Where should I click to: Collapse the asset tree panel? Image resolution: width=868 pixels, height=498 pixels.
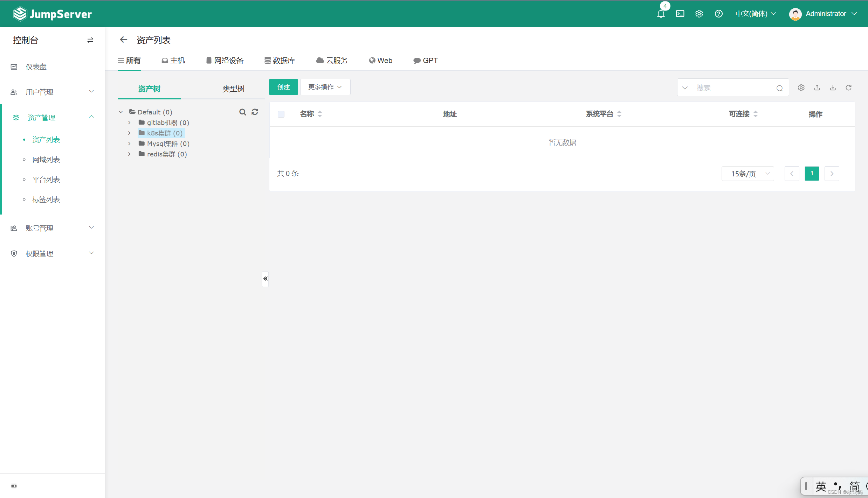pos(265,279)
